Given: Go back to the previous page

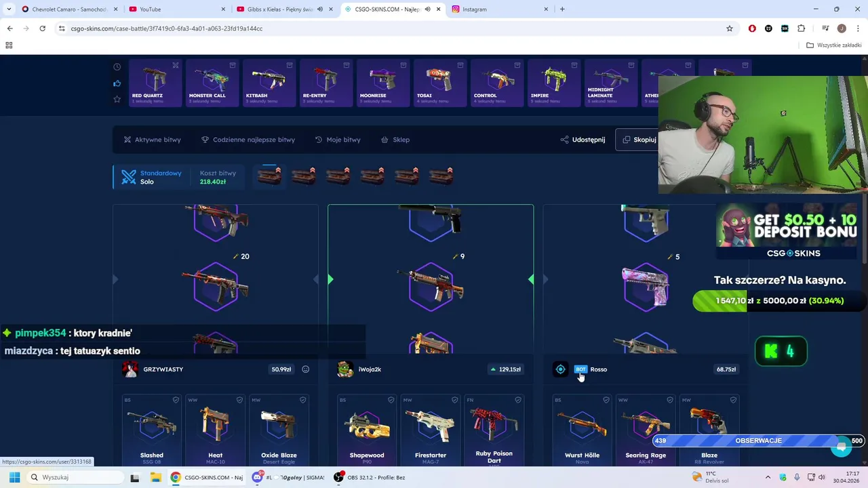Looking at the screenshot, I should pyautogui.click(x=9, y=28).
